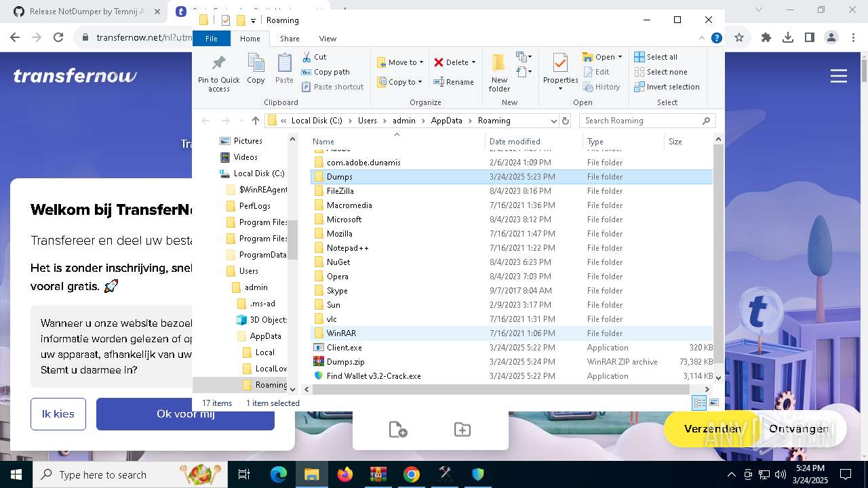Image resolution: width=868 pixels, height=488 pixels.
Task: Expand Properties dropdown arrow
Action: (x=560, y=89)
